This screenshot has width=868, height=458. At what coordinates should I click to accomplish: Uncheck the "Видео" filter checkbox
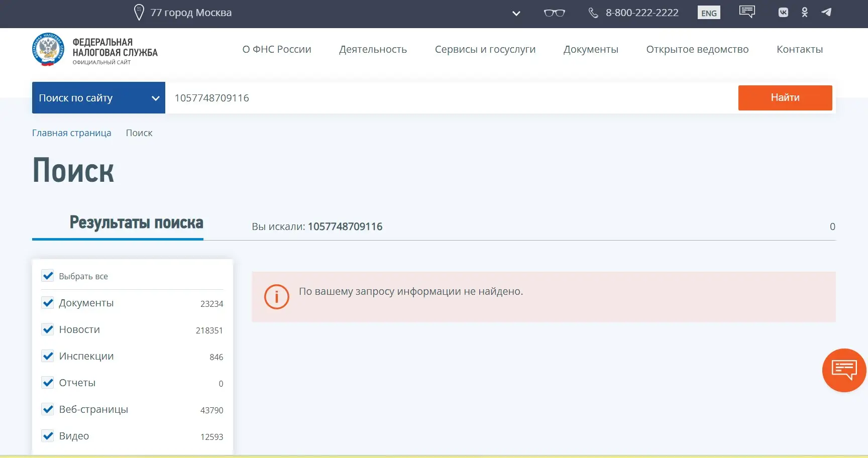[x=48, y=436]
